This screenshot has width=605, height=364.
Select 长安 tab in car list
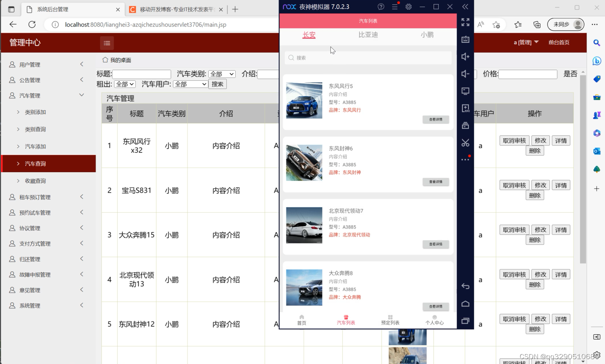[309, 35]
